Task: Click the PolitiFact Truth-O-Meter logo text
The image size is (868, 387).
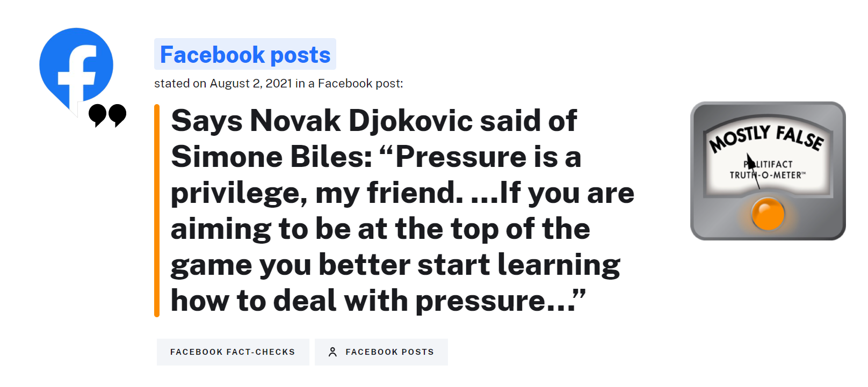Action: click(x=768, y=170)
